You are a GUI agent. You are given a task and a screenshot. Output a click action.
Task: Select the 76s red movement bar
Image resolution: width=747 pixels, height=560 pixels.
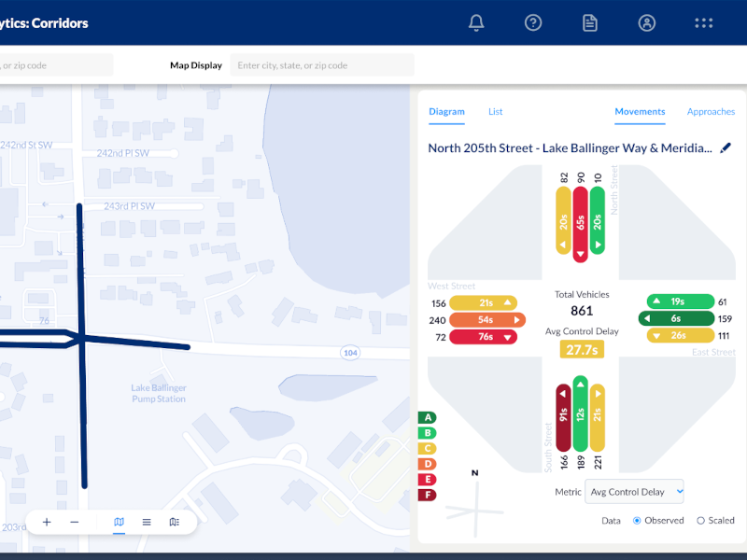pyautogui.click(x=483, y=337)
